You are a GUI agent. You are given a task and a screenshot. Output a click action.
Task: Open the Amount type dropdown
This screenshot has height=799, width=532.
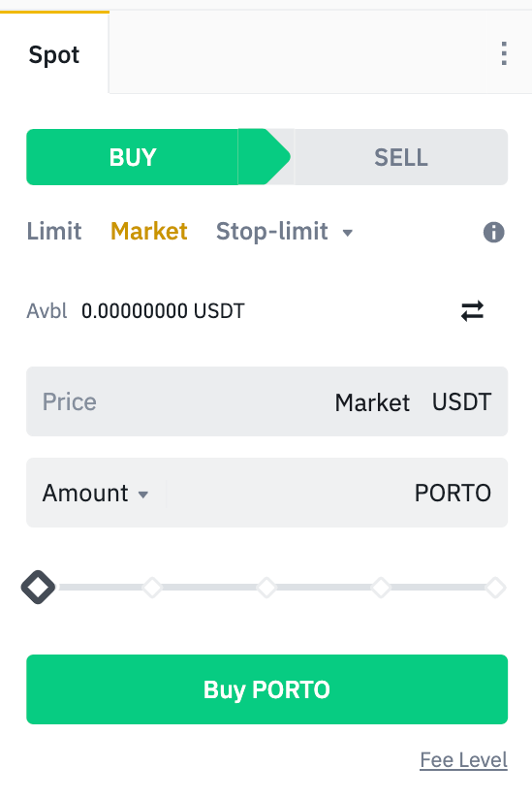coord(95,493)
